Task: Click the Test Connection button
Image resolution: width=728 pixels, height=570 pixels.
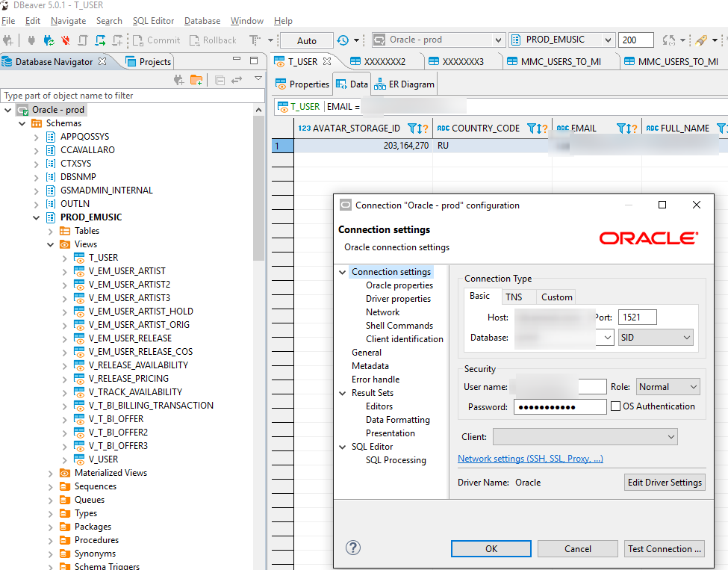Action: (x=665, y=548)
